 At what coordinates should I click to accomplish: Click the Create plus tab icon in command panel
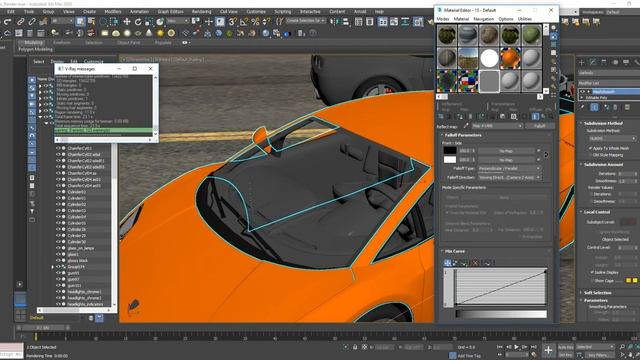pos(582,62)
